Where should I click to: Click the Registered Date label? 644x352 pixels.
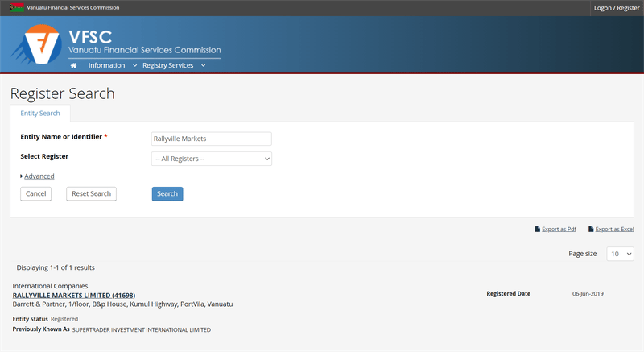(x=509, y=294)
